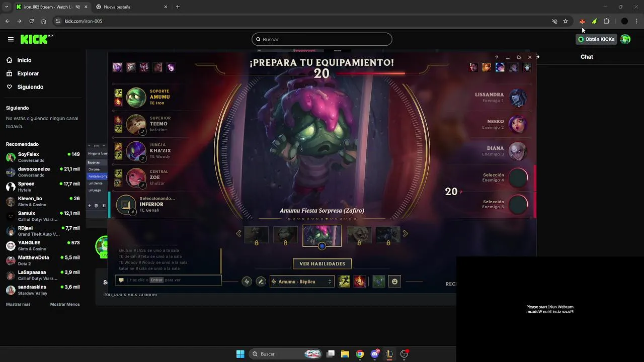This screenshot has height=362, width=644.
Task: Select Lol cliente scene in OBS
Action: [95, 184]
